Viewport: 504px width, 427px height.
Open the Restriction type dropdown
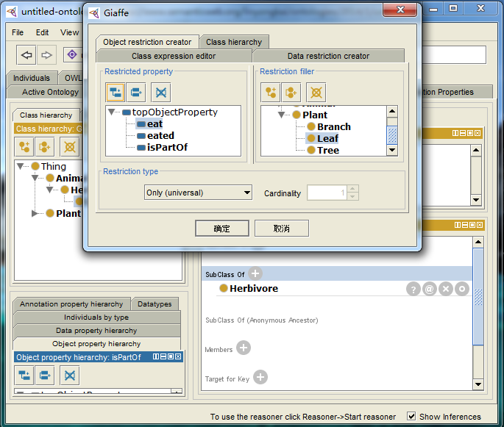pyautogui.click(x=198, y=193)
